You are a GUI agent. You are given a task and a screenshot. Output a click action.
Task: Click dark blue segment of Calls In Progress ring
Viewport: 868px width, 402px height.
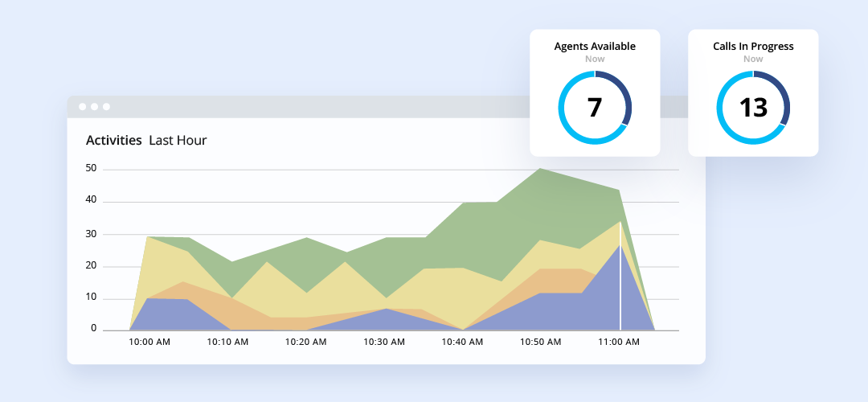[x=784, y=93]
